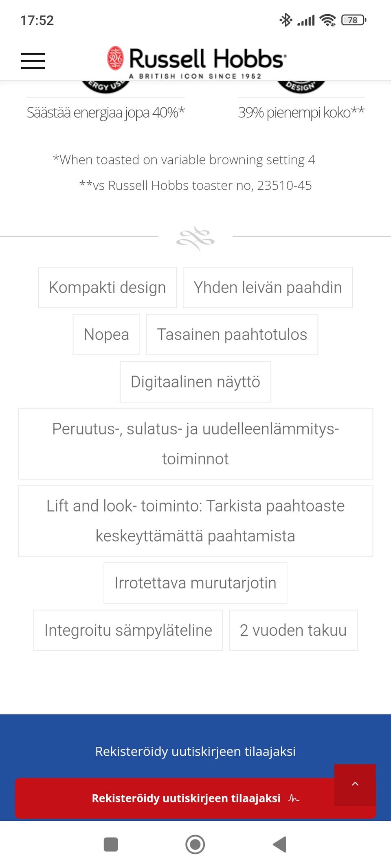Tap the battery level indicator
391x868 pixels.
tap(354, 20)
